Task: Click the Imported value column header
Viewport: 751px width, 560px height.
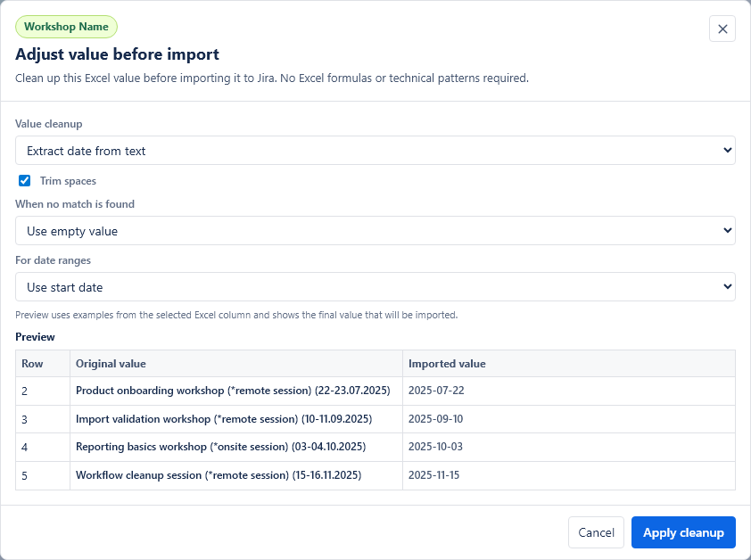Action: 447,364
